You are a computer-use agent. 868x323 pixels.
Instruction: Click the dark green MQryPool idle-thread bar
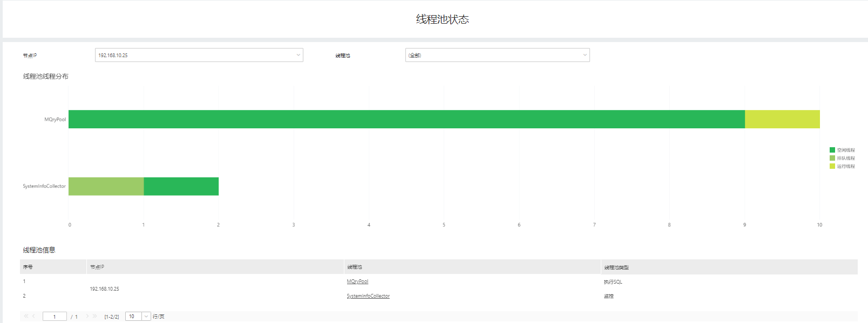(406, 119)
